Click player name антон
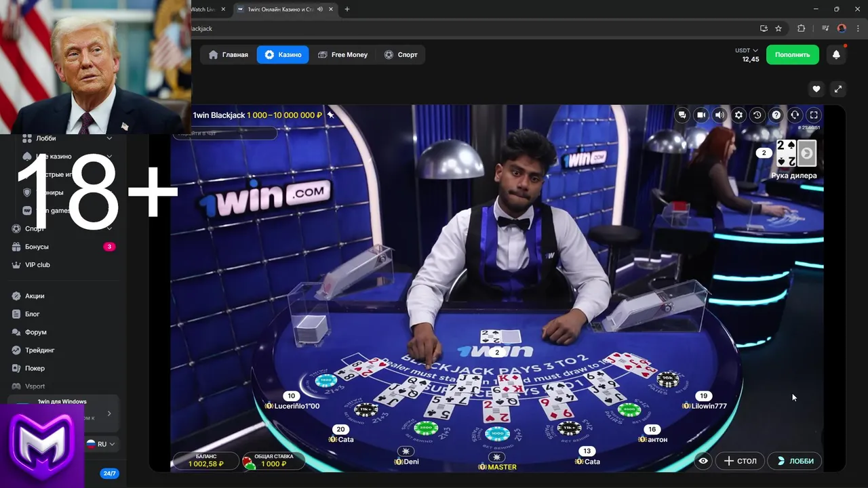Screen dimensions: 868x488 657,439
